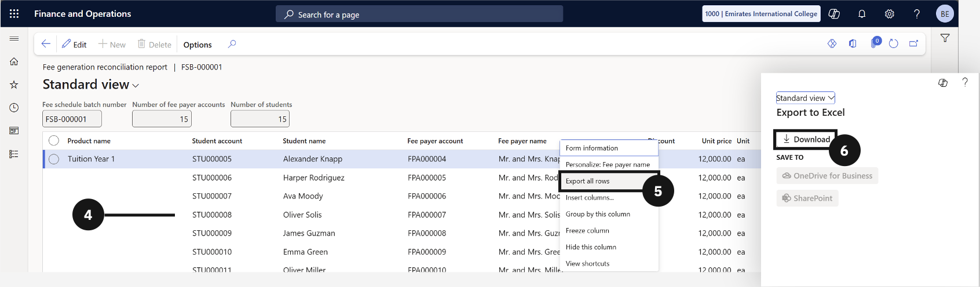980x287 pixels.
Task: Open the BE user account avatar
Action: [x=945, y=14]
